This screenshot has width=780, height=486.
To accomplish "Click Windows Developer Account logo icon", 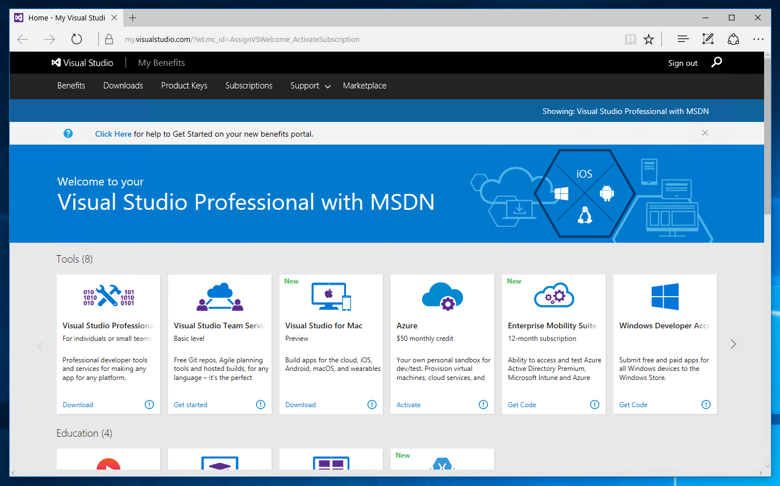I will pos(665,296).
